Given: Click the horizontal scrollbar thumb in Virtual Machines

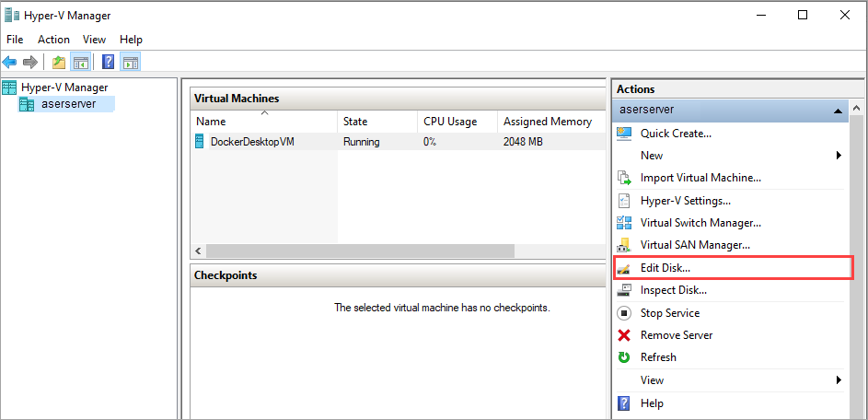Looking at the screenshot, I should point(360,251).
